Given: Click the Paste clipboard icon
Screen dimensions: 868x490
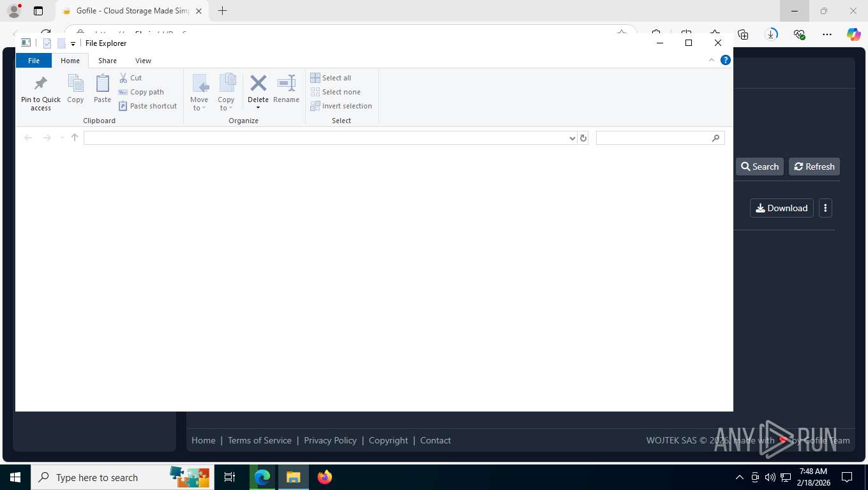Looking at the screenshot, I should (x=102, y=84).
